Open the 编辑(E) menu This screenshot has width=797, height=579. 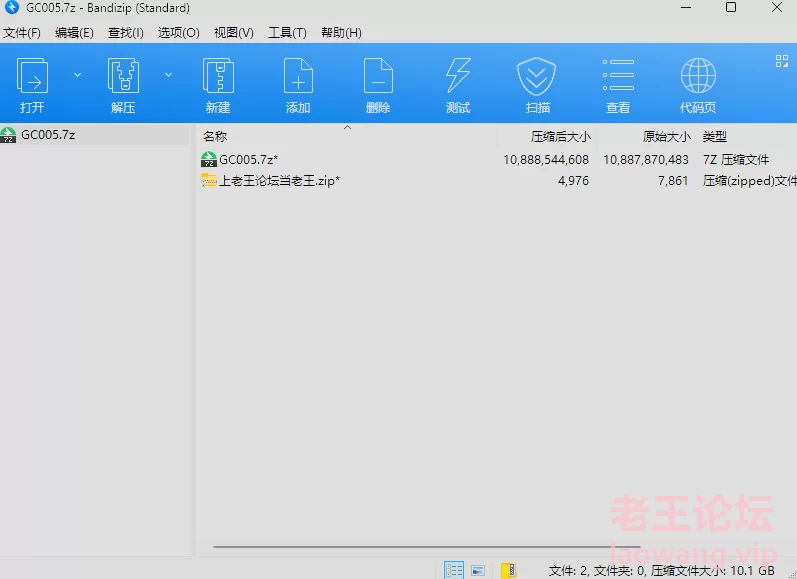click(74, 33)
